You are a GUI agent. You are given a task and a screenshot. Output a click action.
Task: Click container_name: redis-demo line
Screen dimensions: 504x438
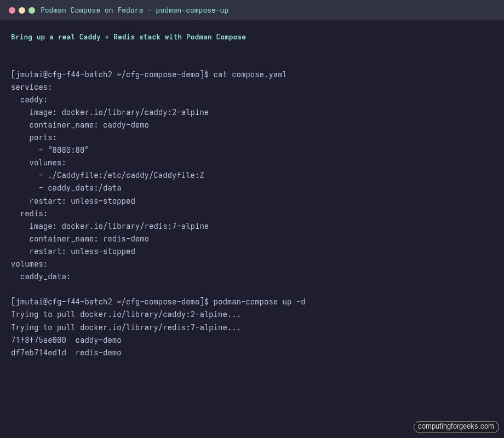click(89, 239)
